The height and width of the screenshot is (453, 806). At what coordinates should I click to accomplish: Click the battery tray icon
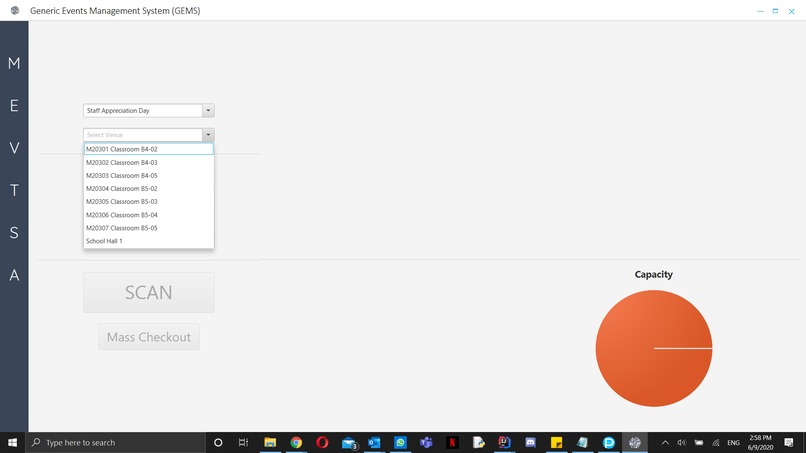point(699,442)
